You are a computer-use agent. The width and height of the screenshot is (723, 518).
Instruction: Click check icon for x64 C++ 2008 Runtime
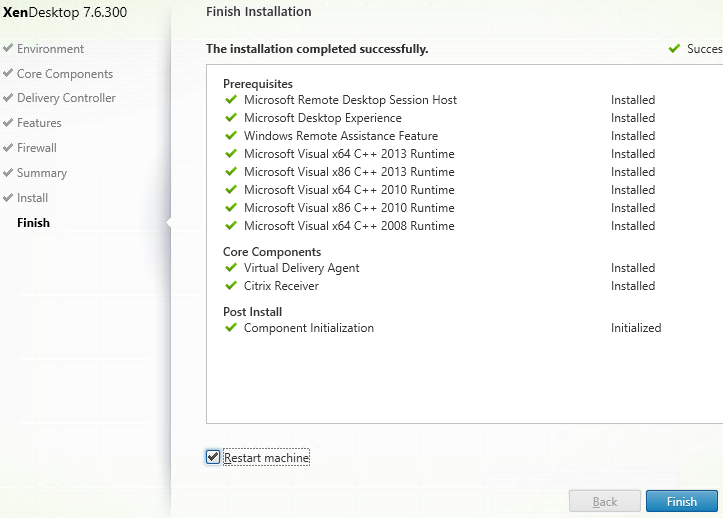pos(231,226)
